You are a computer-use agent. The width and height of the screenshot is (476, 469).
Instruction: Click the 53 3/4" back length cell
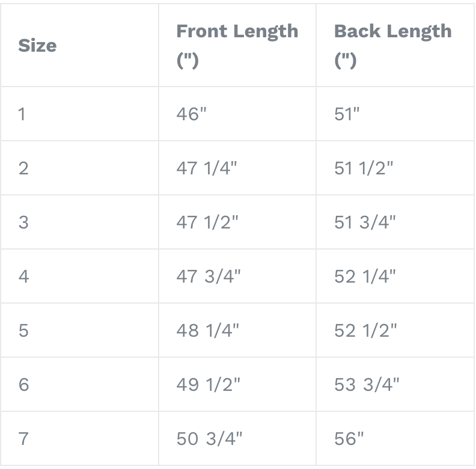[x=366, y=384]
